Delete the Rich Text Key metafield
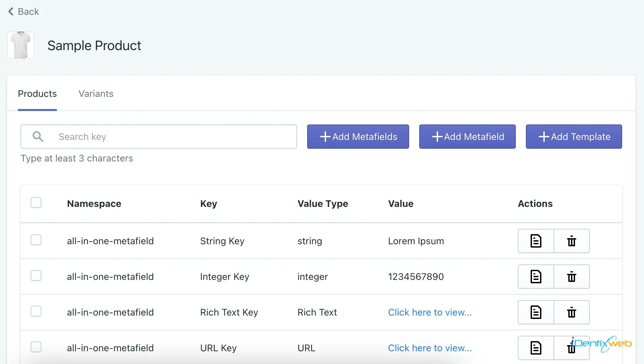This screenshot has width=644, height=364. tap(571, 312)
